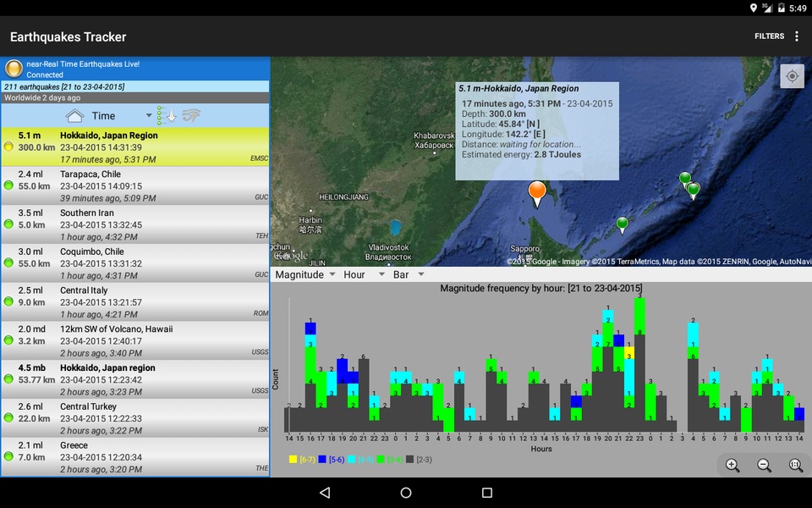
Task: Select the Central Turkey earthquake entry
Action: pyautogui.click(x=134, y=418)
